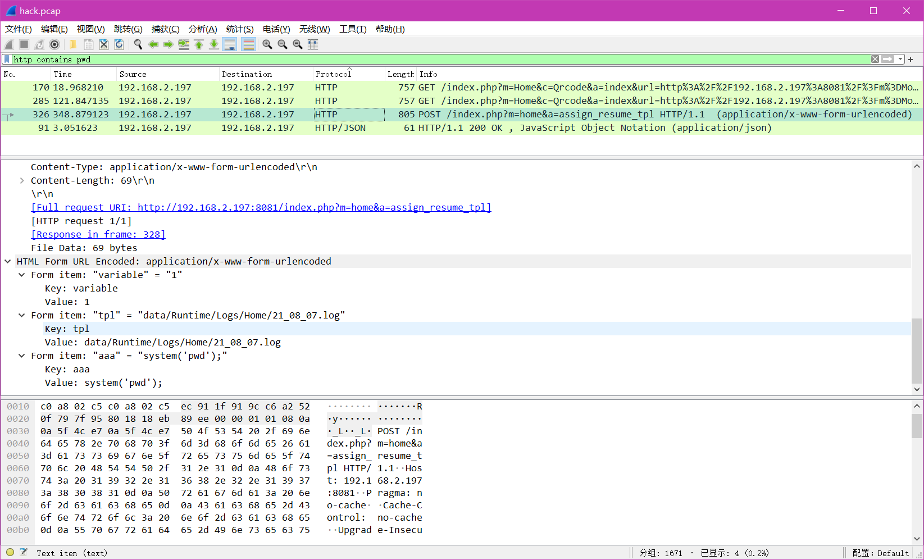924x560 pixels.
Task: Click the expert info status circle icon
Action: (10, 553)
